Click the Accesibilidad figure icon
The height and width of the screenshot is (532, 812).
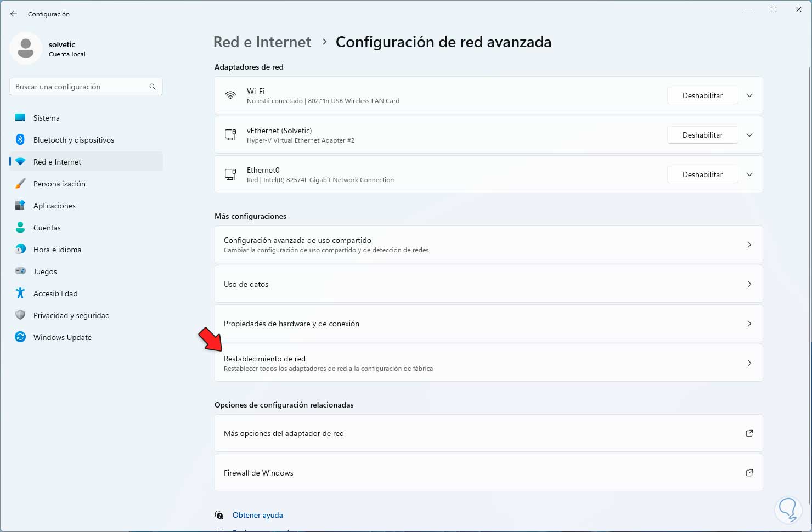tap(20, 293)
